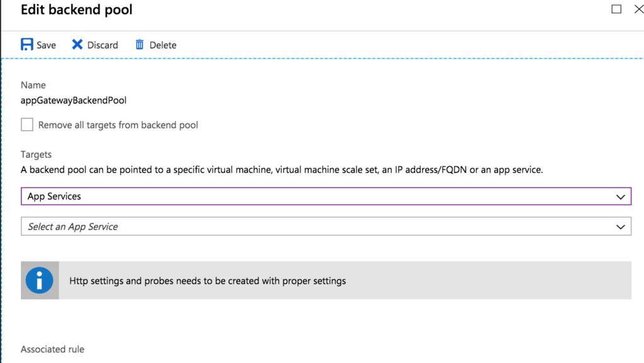Open the App Services target type dropdown
644x363 pixels.
pos(326,196)
